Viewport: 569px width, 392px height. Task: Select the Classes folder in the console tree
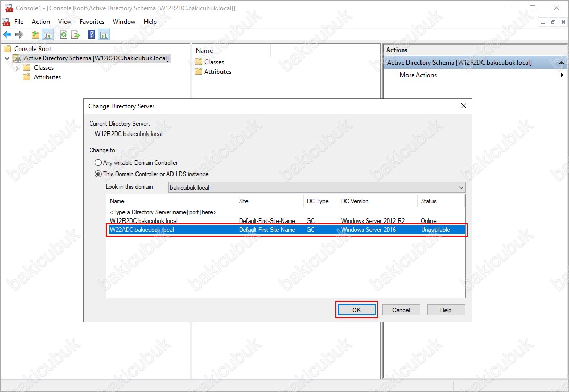pyautogui.click(x=44, y=68)
